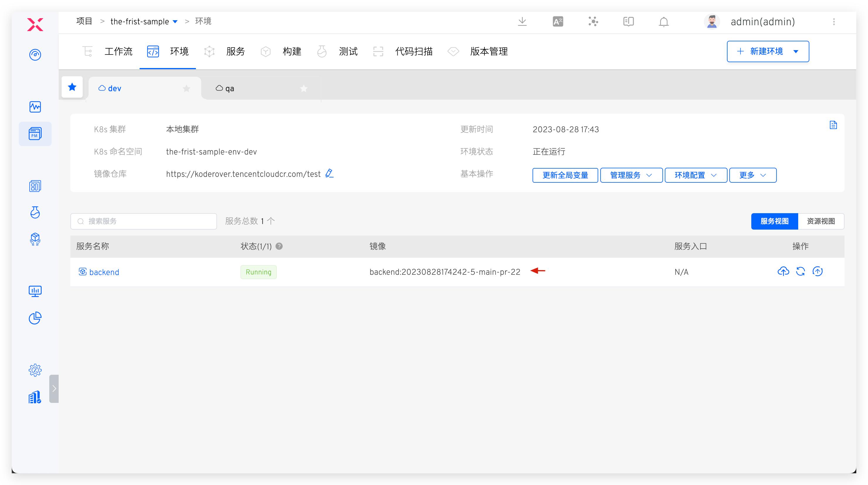Click the cloud upload icon for backend service
868x485 pixels.
[x=783, y=271]
